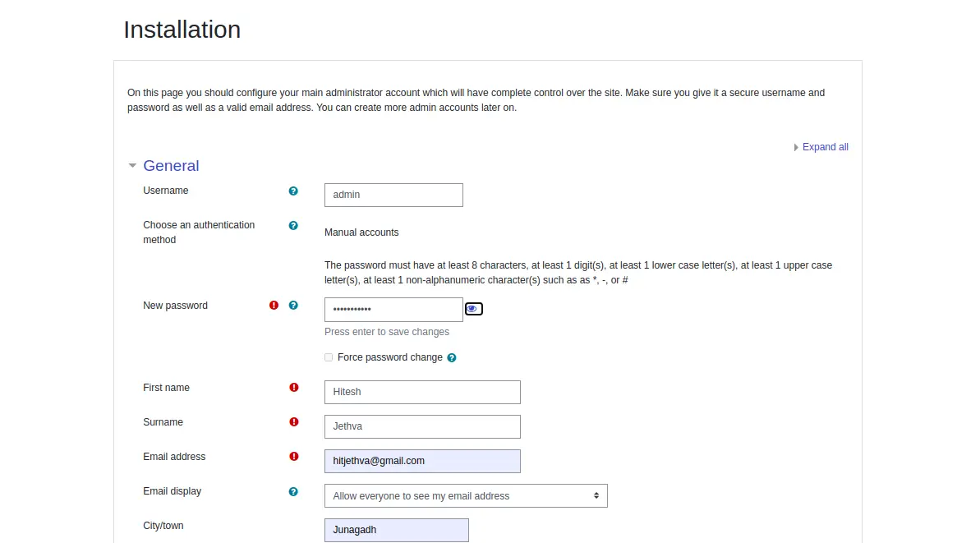This screenshot has height=543, width=980.
Task: Click the Expand all link
Action: coord(825,147)
